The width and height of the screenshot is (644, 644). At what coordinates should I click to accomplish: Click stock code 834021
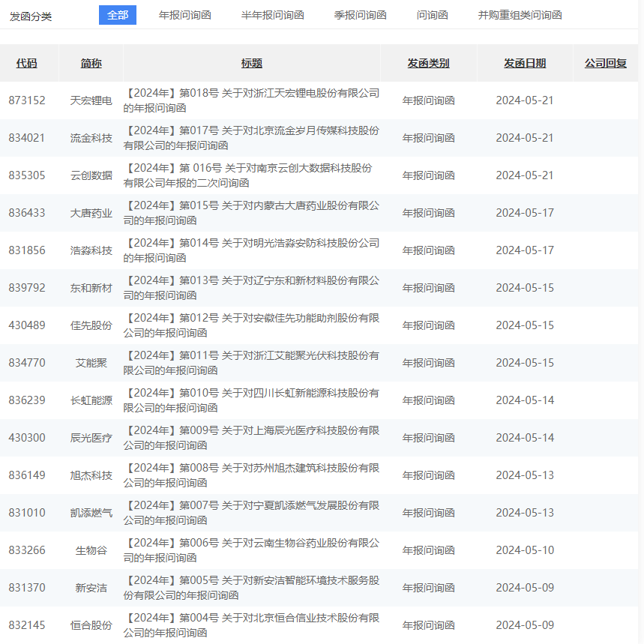tap(27, 138)
